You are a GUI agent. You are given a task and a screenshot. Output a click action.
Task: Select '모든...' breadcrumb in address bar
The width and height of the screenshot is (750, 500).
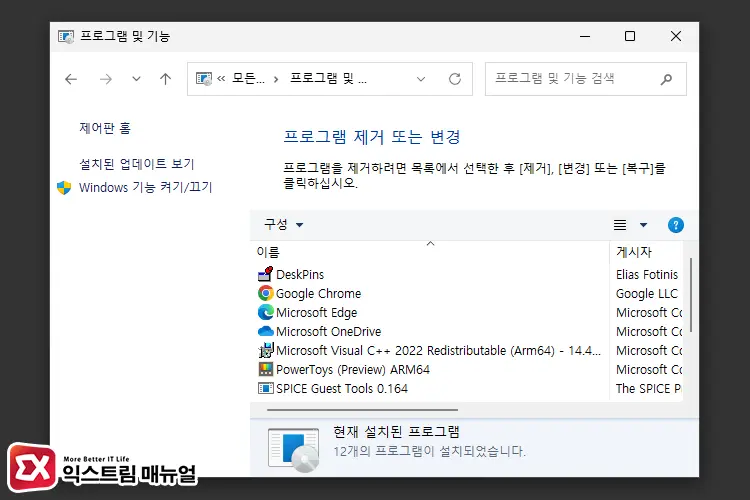[248, 78]
